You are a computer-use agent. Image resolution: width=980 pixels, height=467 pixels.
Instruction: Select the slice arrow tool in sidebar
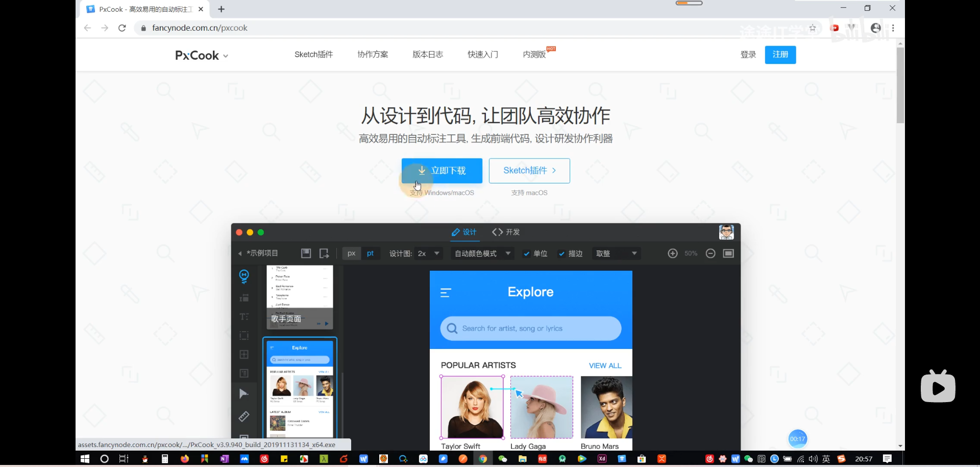pos(244,393)
